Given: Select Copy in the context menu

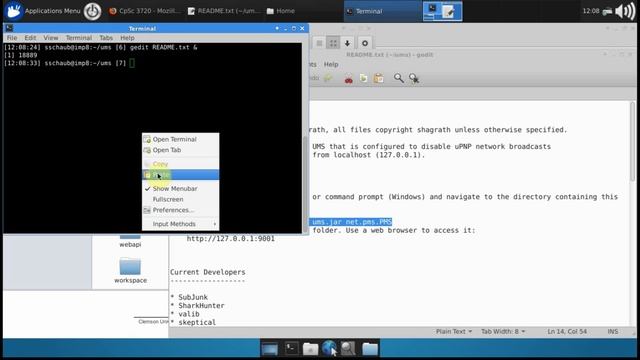Looking at the screenshot, I should coord(180,164).
